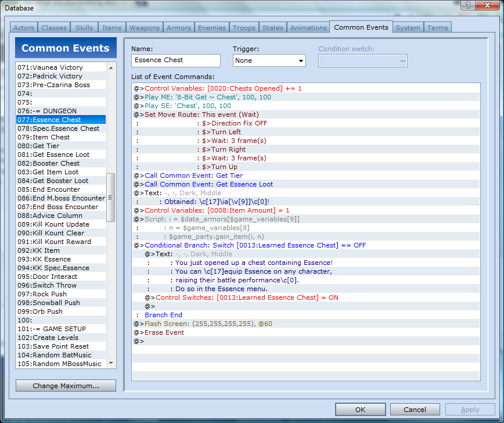Image resolution: width=504 pixels, height=423 pixels.
Task: Open the Trigger dropdown
Action: [x=269, y=60]
